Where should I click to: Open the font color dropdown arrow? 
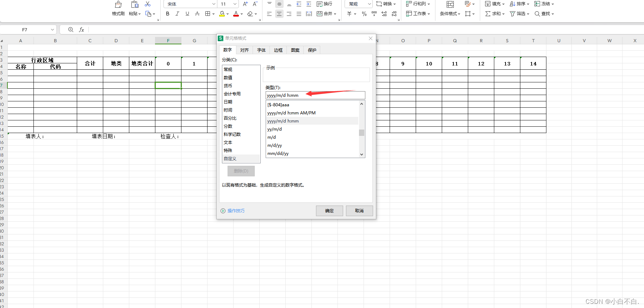[242, 14]
